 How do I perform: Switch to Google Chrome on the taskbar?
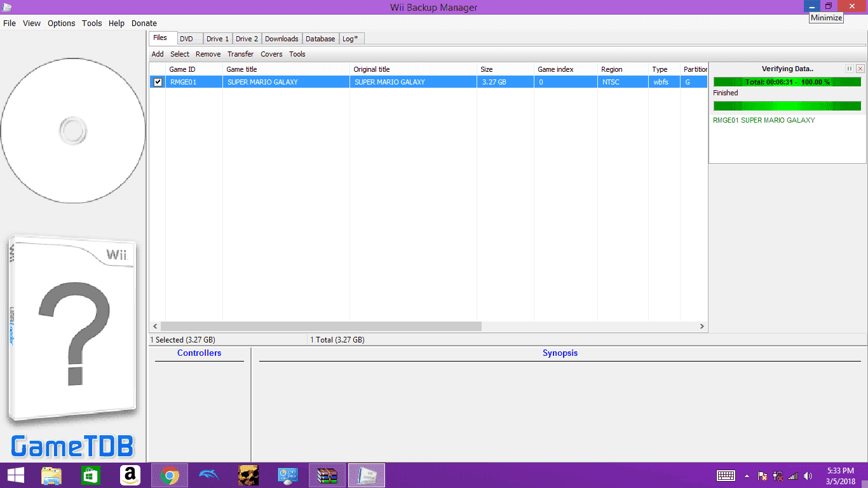(170, 475)
